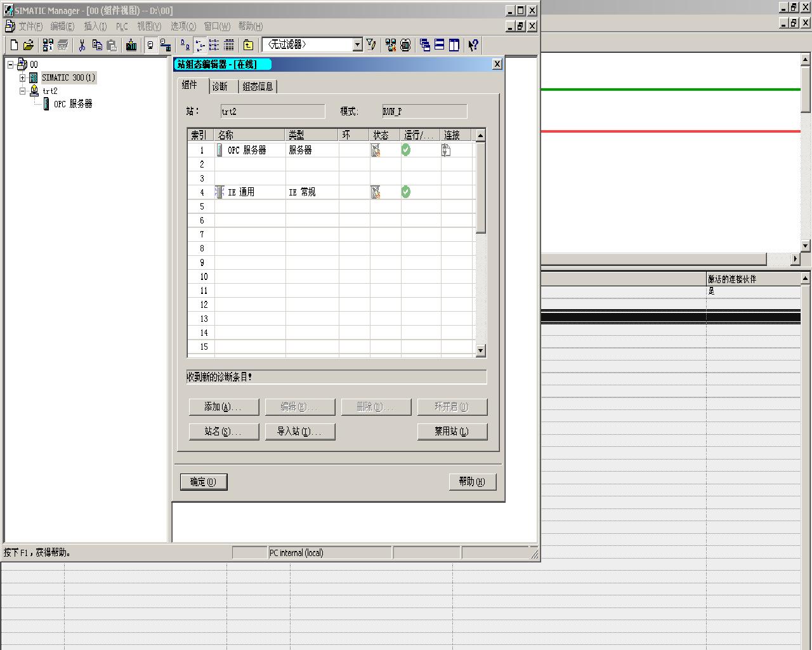This screenshot has width=812, height=650.
Task: Switch to Small icons view
Action: point(200,45)
